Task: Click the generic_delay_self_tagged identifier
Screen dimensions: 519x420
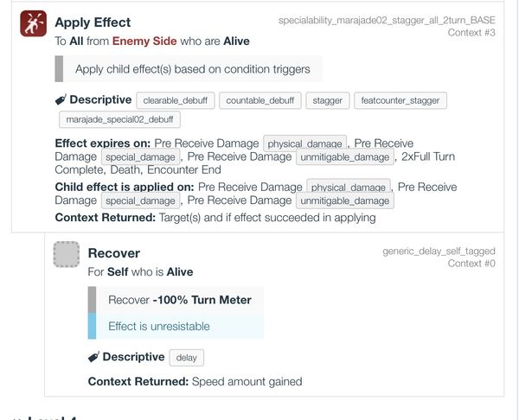Action: pos(439,251)
